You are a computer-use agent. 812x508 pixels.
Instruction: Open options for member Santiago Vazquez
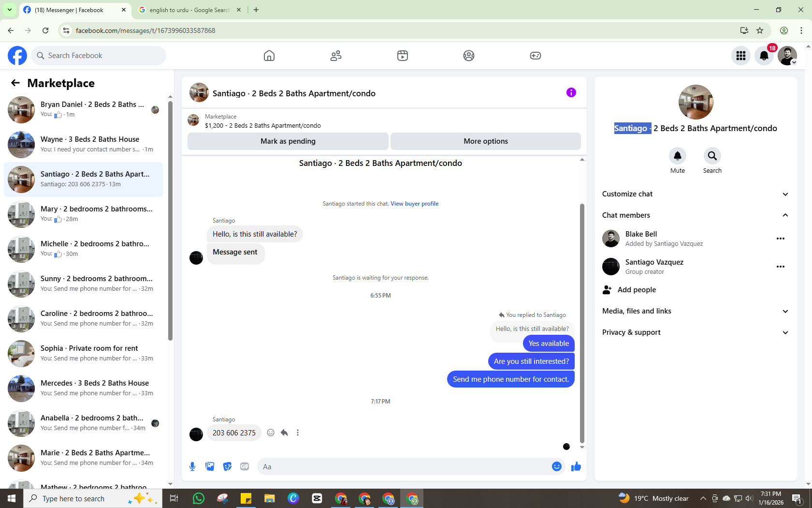[781, 267]
